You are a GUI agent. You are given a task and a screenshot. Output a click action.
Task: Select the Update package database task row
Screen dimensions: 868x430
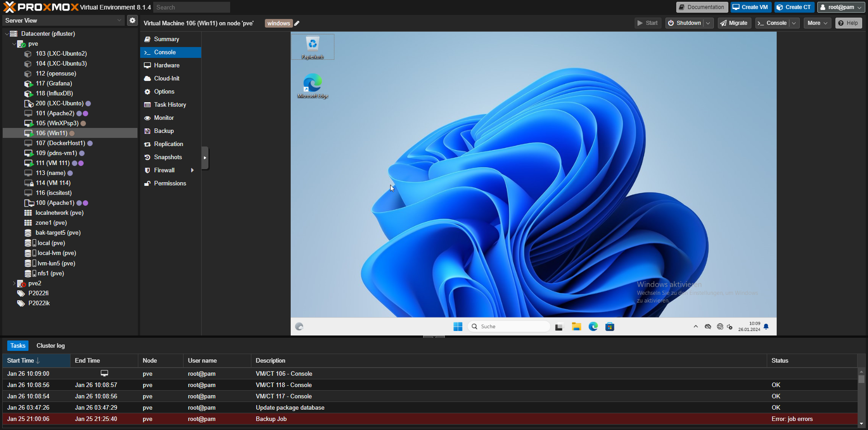click(430, 408)
